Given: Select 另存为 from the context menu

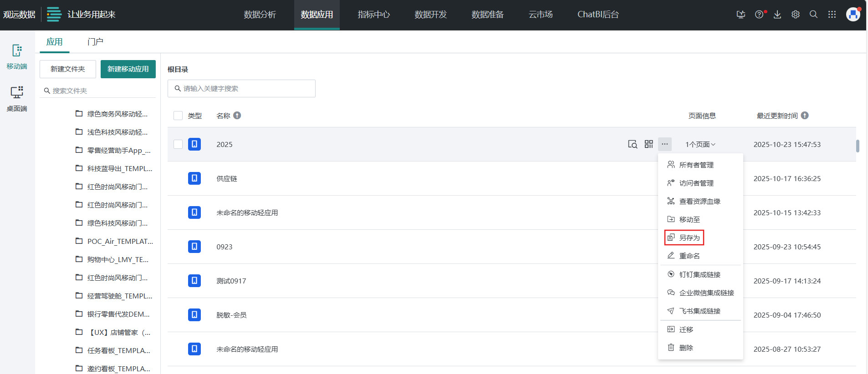Looking at the screenshot, I should (684, 238).
